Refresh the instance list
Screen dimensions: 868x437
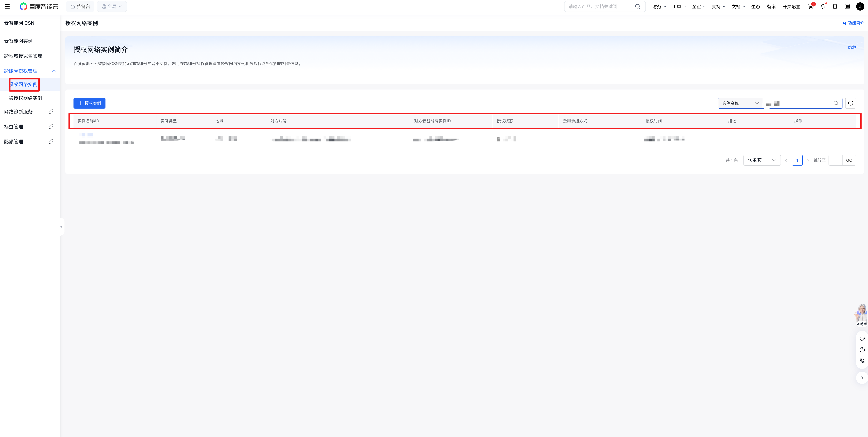coord(850,103)
